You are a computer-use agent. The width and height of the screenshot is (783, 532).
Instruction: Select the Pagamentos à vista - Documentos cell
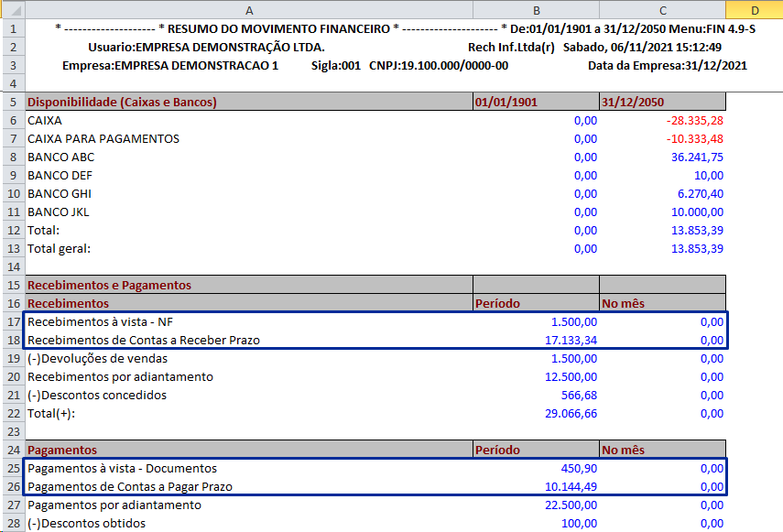(x=122, y=468)
